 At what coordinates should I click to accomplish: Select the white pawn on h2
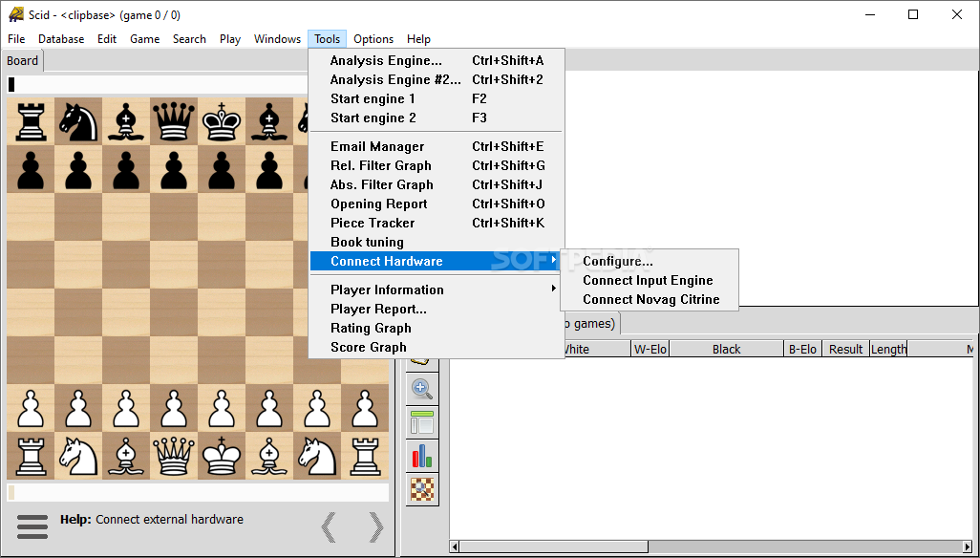(x=364, y=408)
